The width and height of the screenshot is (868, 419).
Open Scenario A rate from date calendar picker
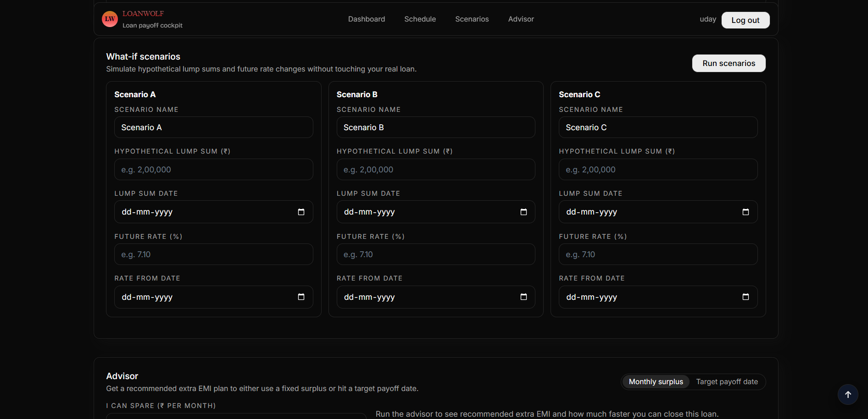(x=301, y=297)
